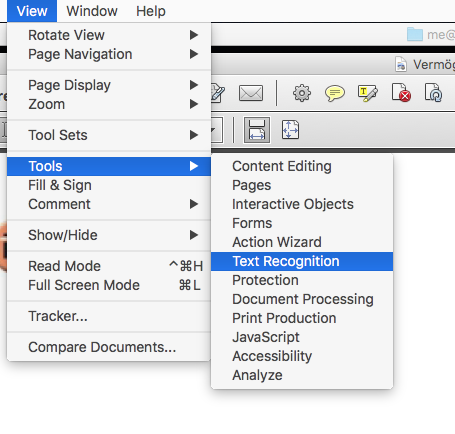This screenshot has height=434, width=455.
Task: Select the yellow sticky note comment tool
Action: [x=334, y=93]
